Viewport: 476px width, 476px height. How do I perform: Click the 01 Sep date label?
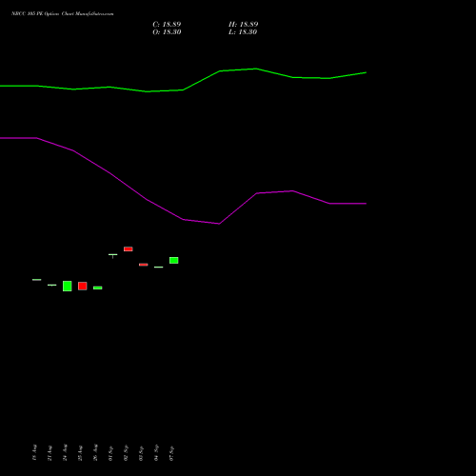click(x=110, y=453)
